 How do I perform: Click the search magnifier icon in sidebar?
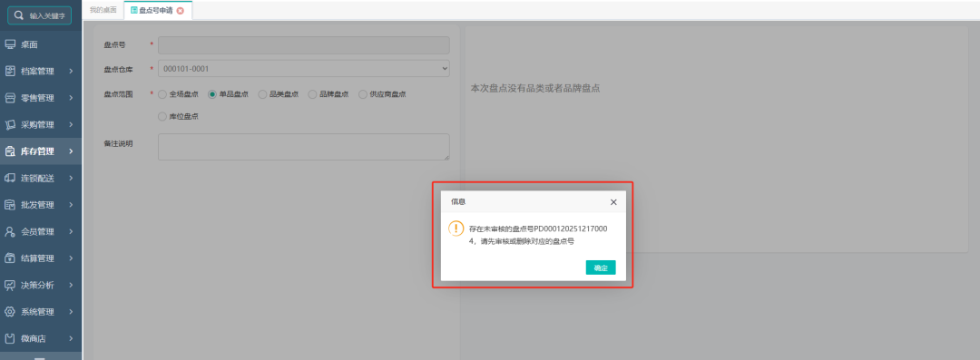click(19, 15)
